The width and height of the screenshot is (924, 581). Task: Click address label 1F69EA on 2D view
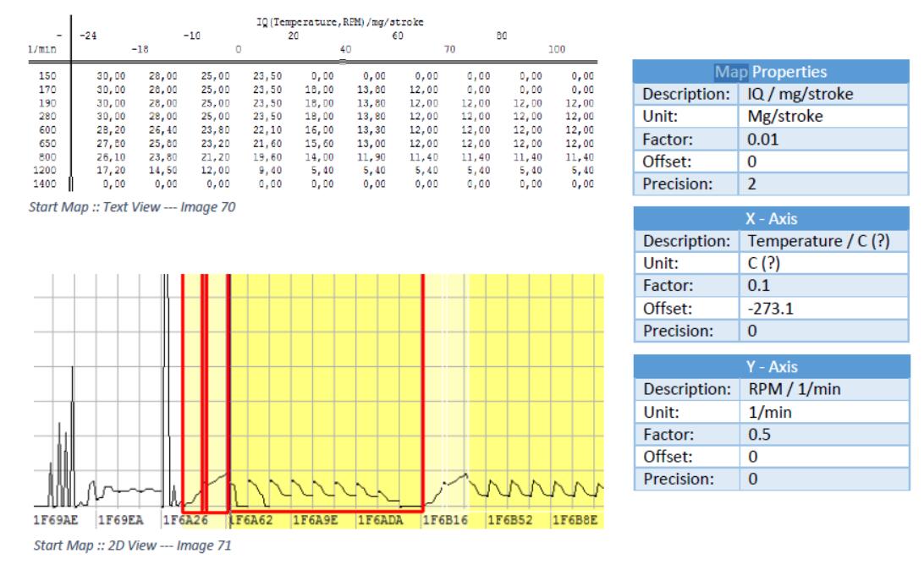pos(120,520)
